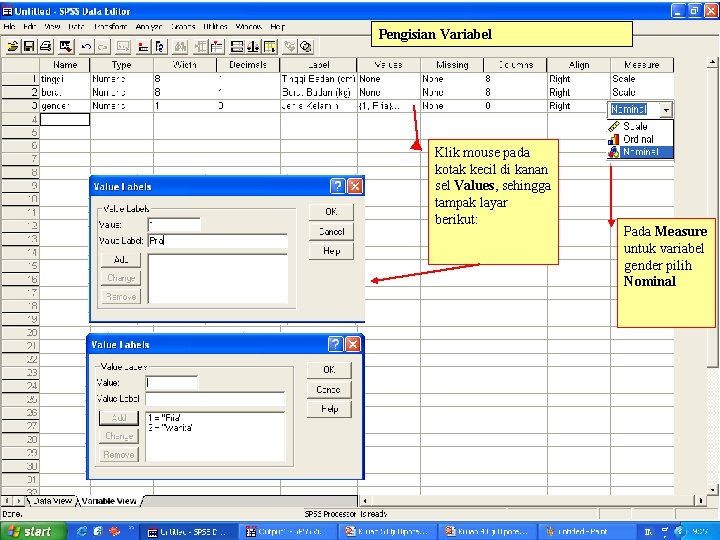Select the 2 = "Wanita" list entry
Screen dimensions: 720x540
click(x=170, y=428)
